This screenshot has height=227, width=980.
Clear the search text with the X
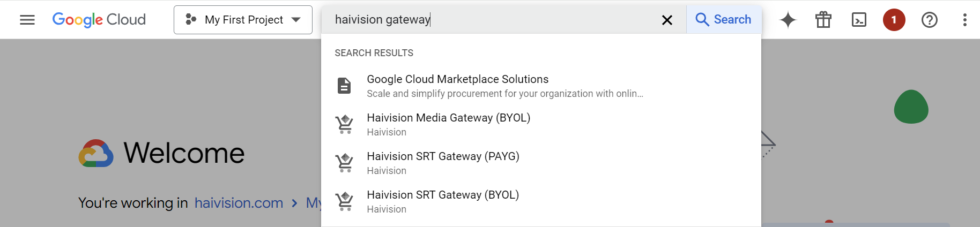[667, 20]
